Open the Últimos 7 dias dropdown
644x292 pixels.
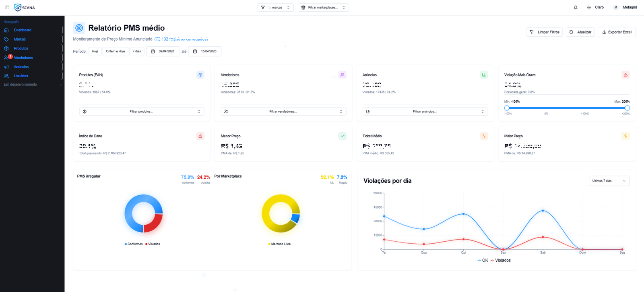point(609,181)
